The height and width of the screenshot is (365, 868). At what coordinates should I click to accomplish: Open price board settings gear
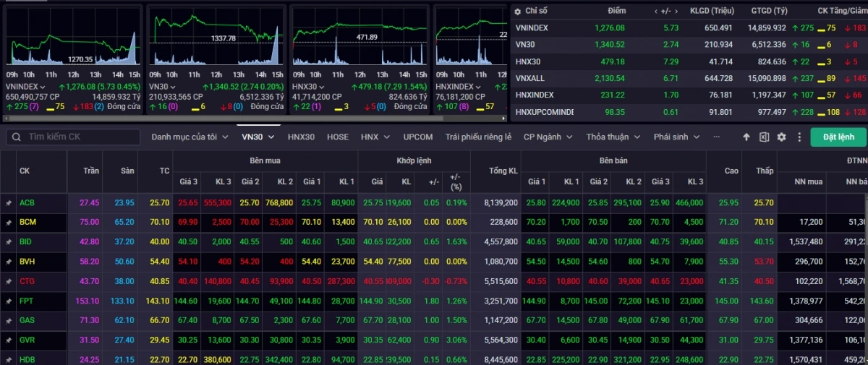[781, 137]
